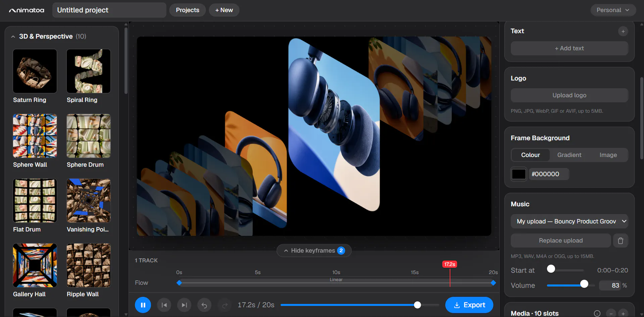
Task: Select the first Flow keyframe diamond at 0s
Action: [x=179, y=283]
